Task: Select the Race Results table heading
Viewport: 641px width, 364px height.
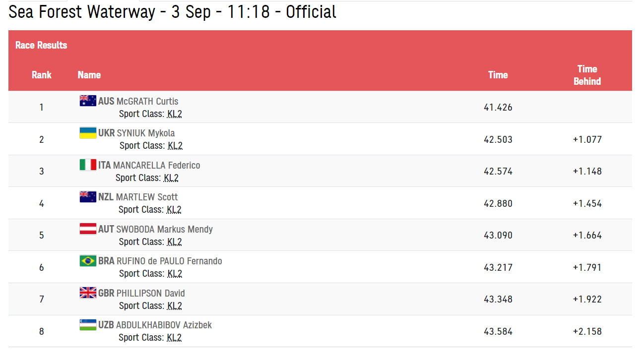Action: (x=41, y=45)
